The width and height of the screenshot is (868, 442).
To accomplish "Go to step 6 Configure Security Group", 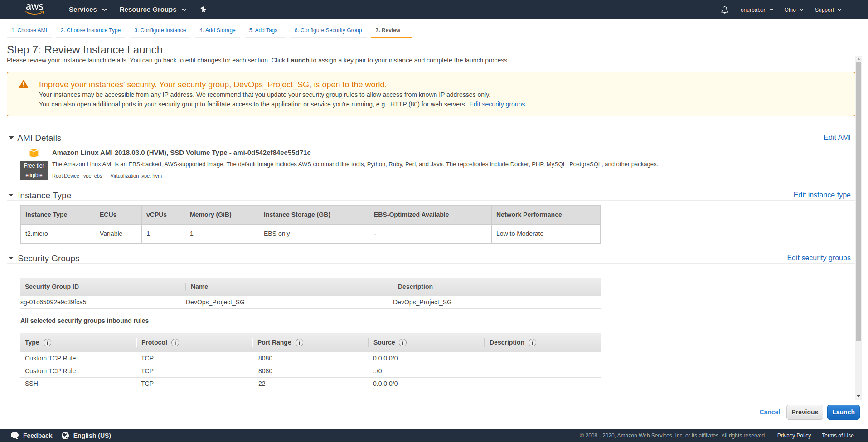I will click(x=328, y=30).
